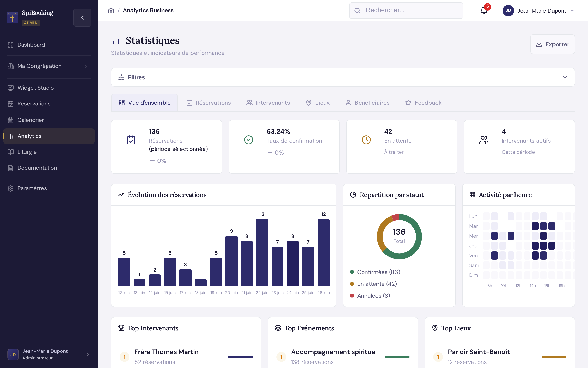Screen dimensions: 588x368
Task: Click the green Confirmées (86) legend dot
Action: click(x=352, y=272)
